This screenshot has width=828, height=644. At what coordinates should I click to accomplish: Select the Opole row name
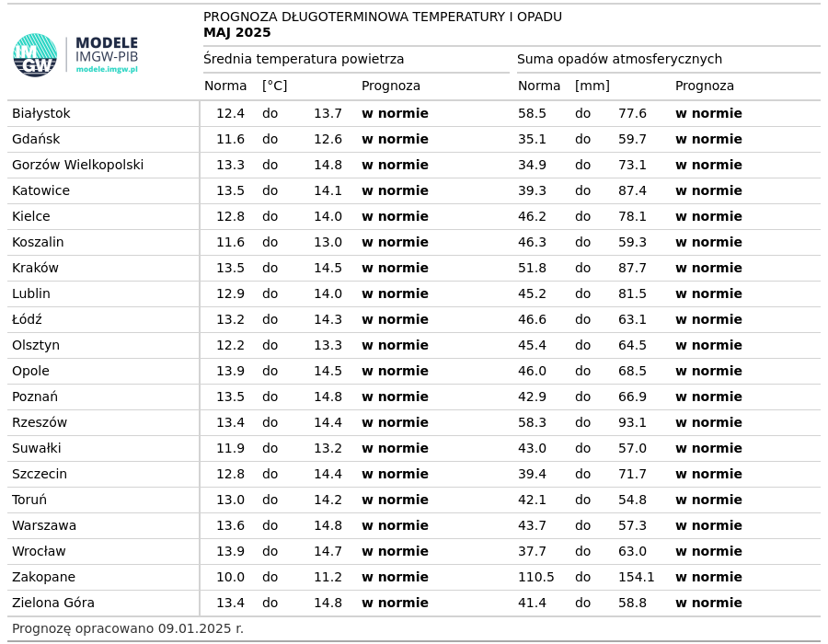coord(30,371)
